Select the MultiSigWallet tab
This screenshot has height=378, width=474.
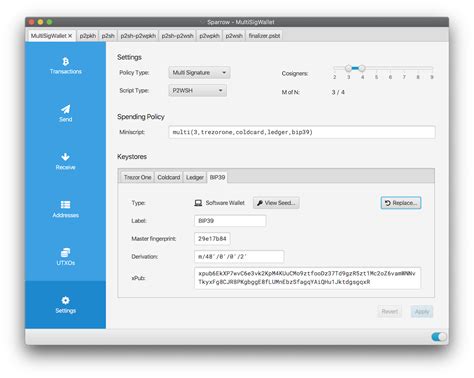pos(49,36)
